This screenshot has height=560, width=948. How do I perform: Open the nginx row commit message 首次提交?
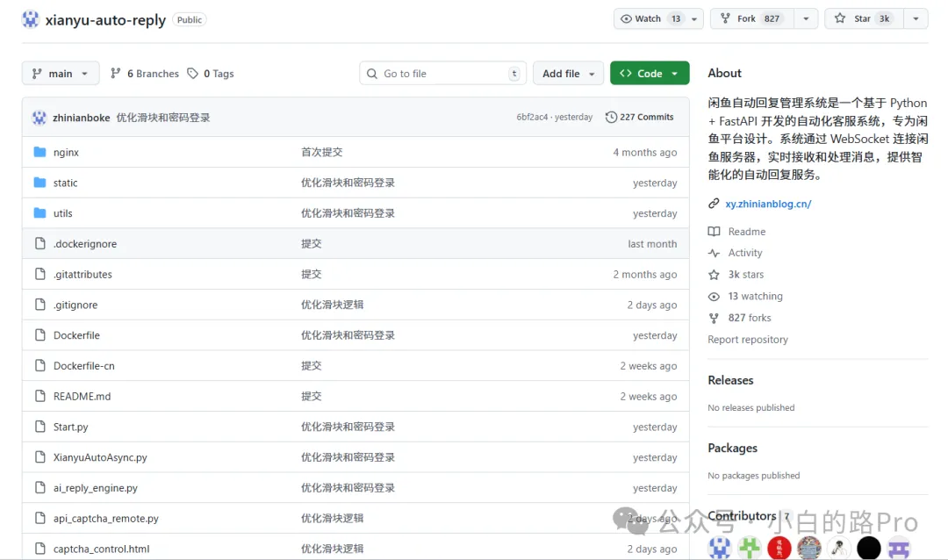pos(321,153)
